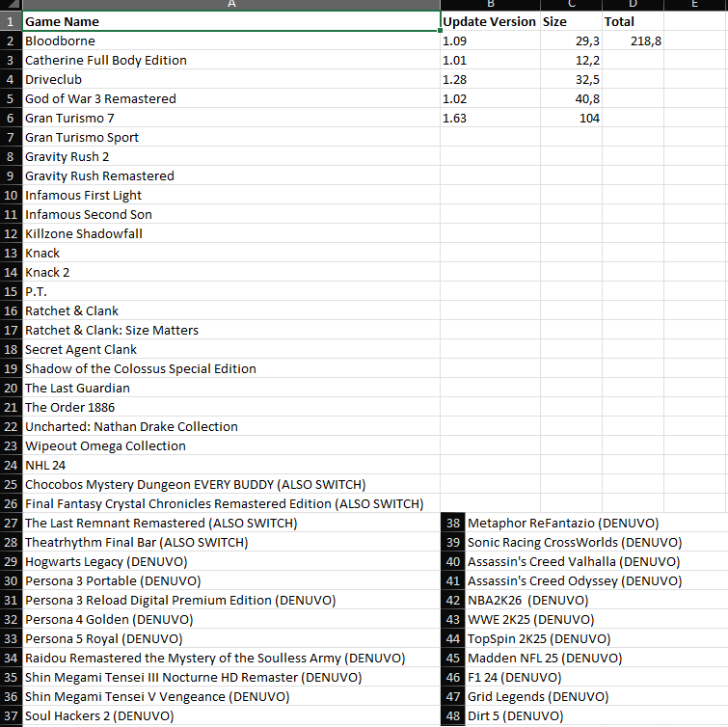Select Chocobos Mystery Dungeon EVERY BUDDY cell
The width and height of the screenshot is (728, 727).
pyautogui.click(x=231, y=484)
